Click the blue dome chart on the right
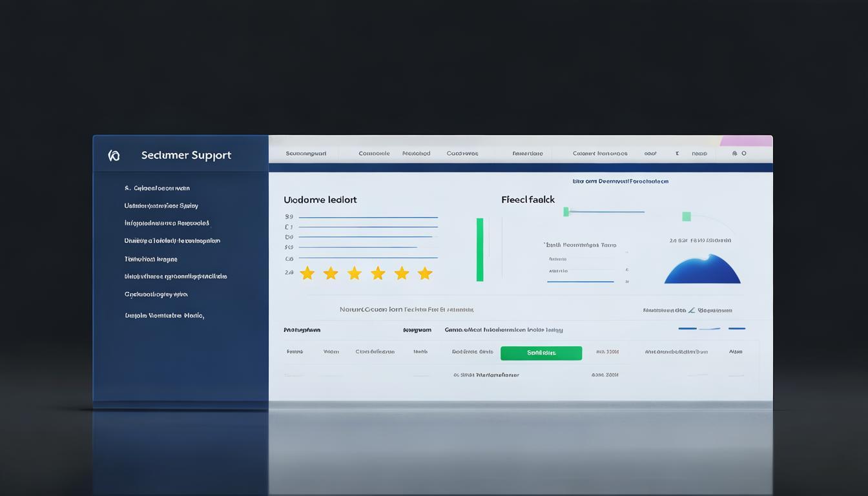The height and width of the screenshot is (496, 868). [702, 270]
